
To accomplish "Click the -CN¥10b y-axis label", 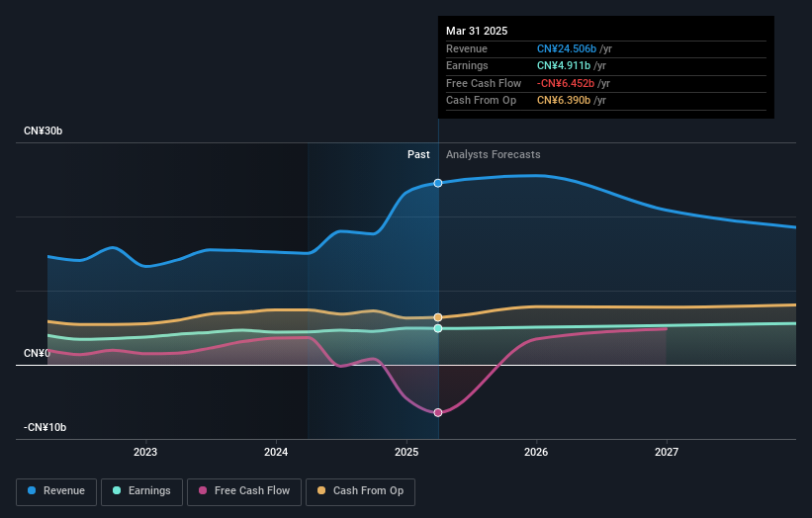I will 45,427.
